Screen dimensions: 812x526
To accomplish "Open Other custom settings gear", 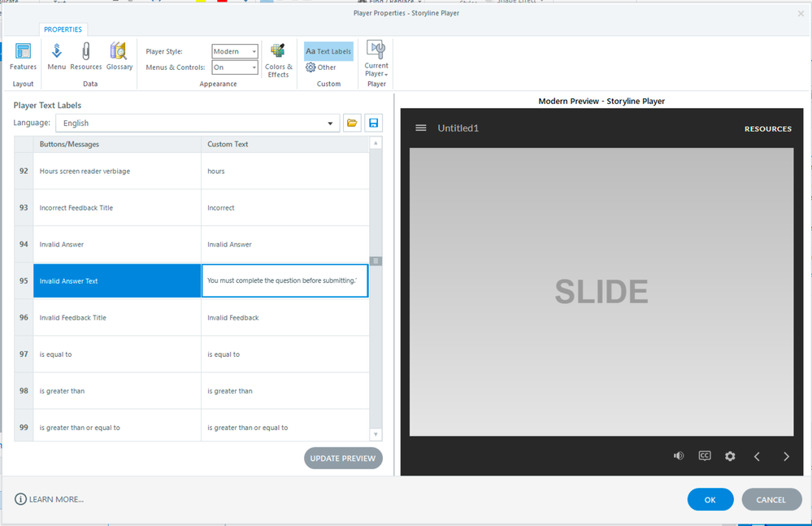I will pyautogui.click(x=321, y=67).
